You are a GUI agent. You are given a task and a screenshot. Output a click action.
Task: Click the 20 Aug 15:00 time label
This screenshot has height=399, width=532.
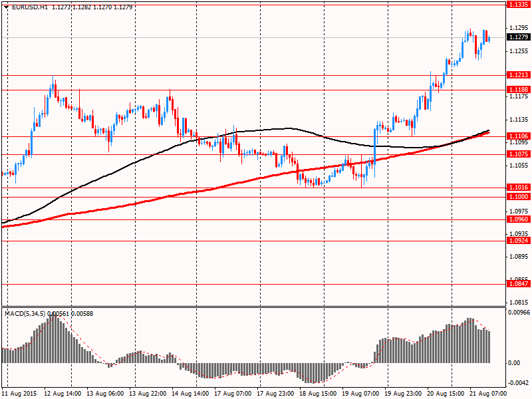pos(446,394)
